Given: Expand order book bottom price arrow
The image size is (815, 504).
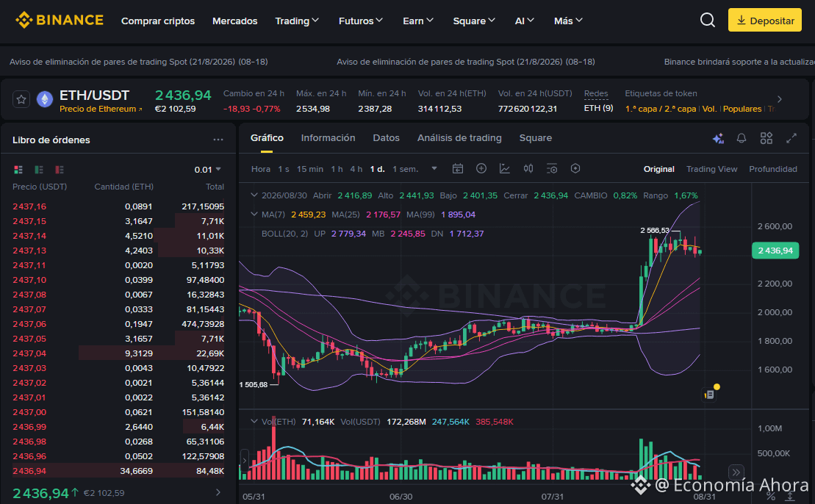Looking at the screenshot, I should tap(218, 492).
